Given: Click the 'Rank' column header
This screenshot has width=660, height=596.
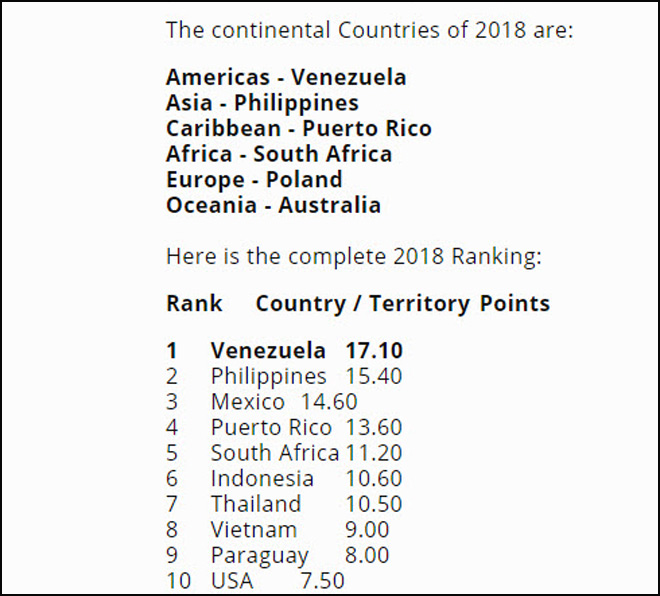Looking at the screenshot, I should [x=194, y=303].
